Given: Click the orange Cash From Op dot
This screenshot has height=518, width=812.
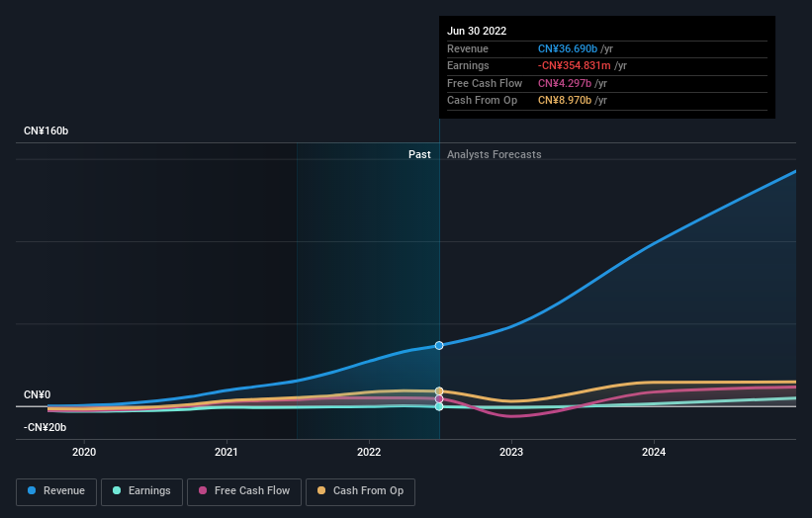Looking at the screenshot, I should 321,490.
